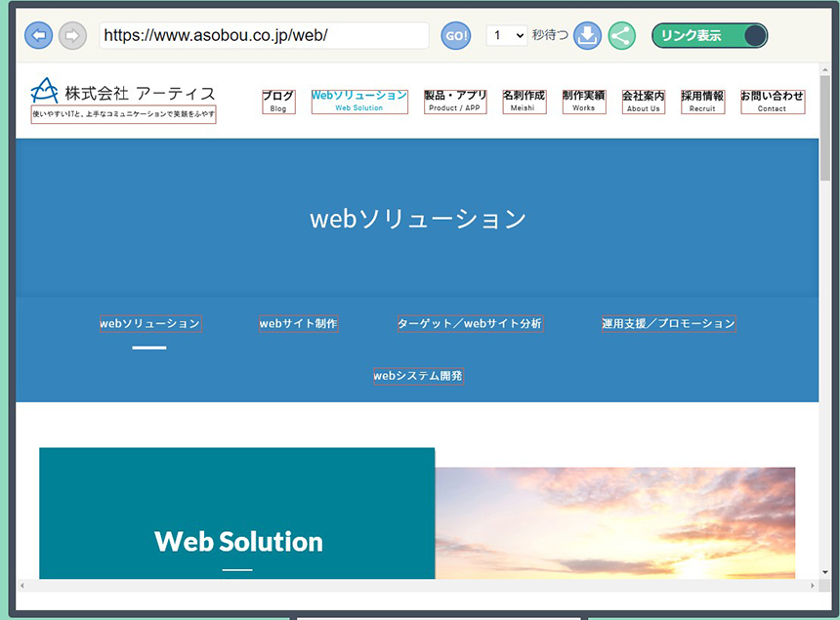
Task: Toggle the リンク表示 switch
Action: tap(709, 36)
